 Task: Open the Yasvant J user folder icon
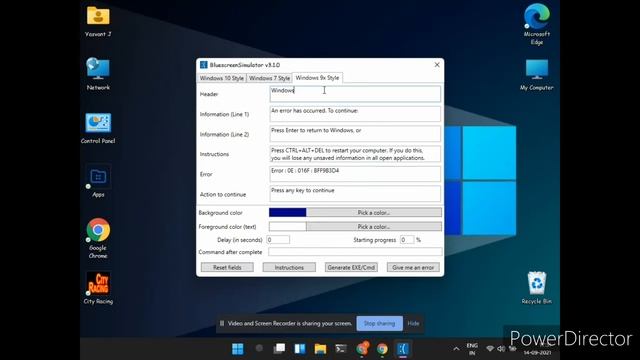(98, 21)
